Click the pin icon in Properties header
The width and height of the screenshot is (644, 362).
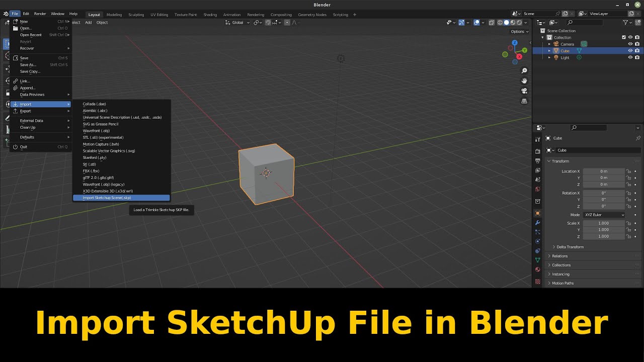click(x=638, y=138)
